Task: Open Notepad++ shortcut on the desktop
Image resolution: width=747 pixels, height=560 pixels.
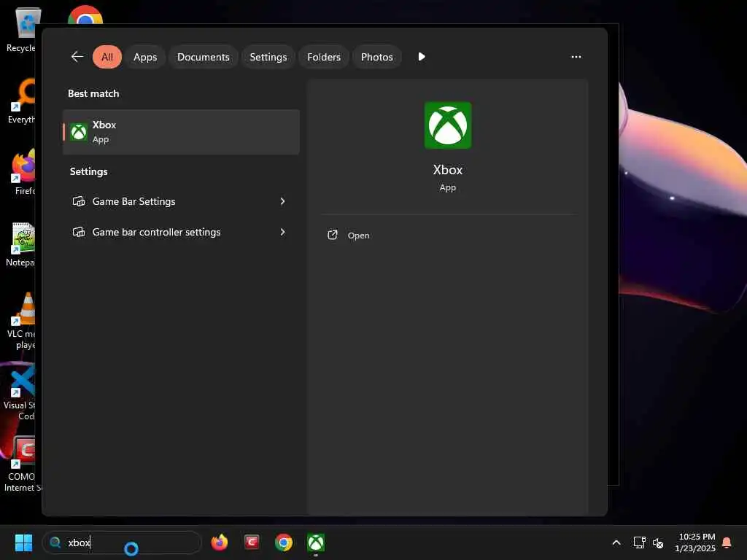Action: click(x=21, y=244)
